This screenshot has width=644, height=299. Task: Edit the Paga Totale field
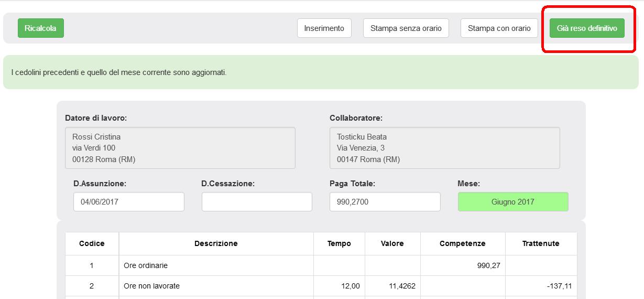385,202
